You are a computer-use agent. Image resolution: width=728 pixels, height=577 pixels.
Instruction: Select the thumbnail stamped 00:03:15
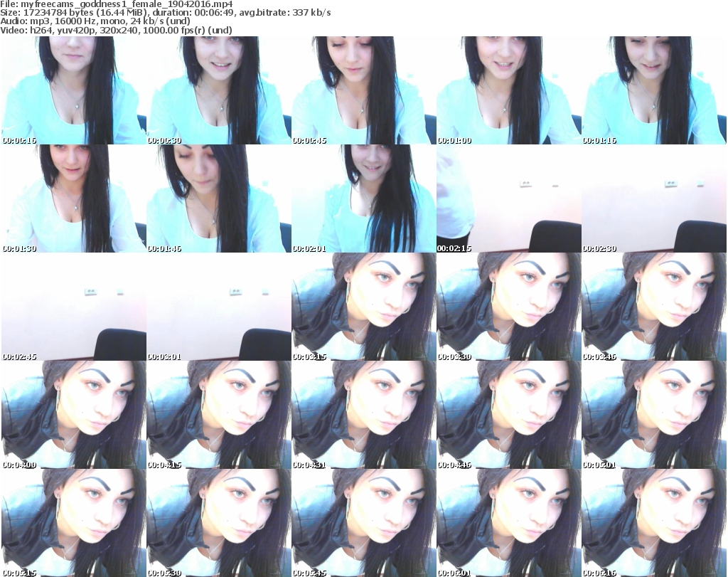pos(364,307)
